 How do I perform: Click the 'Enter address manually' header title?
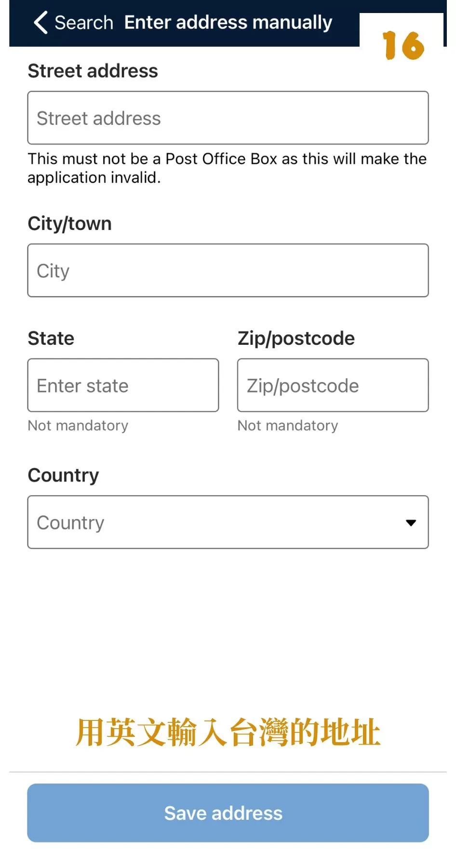coord(228,23)
